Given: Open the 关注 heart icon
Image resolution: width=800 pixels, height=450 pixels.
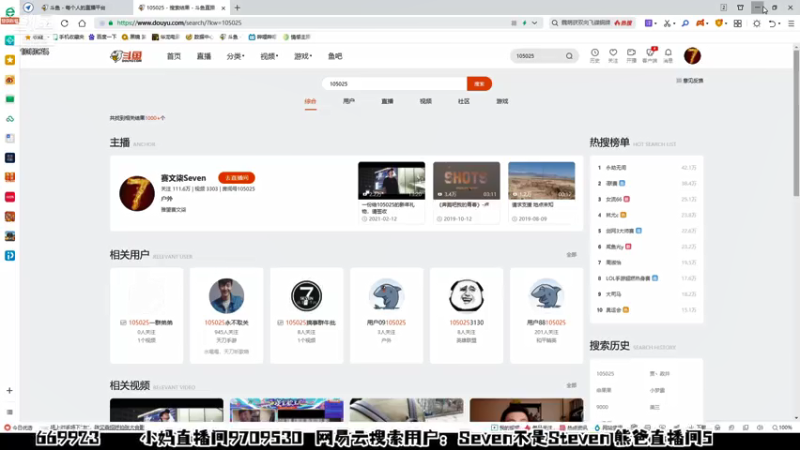Looking at the screenshot, I should 613,56.
